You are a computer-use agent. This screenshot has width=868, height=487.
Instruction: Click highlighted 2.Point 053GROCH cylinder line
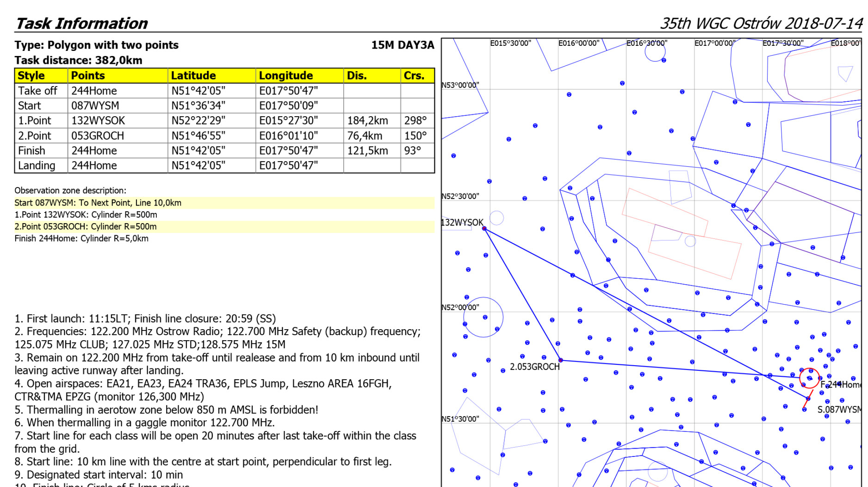(86, 227)
